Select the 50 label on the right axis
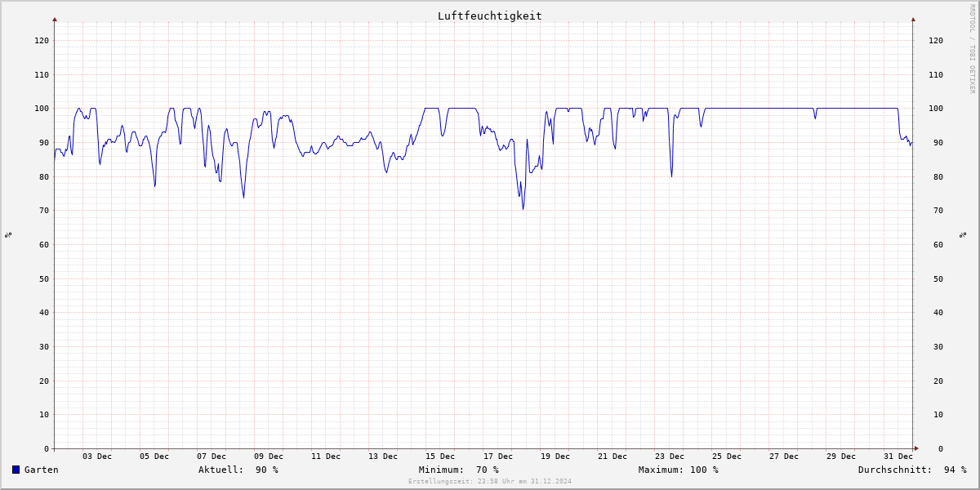 (x=938, y=278)
